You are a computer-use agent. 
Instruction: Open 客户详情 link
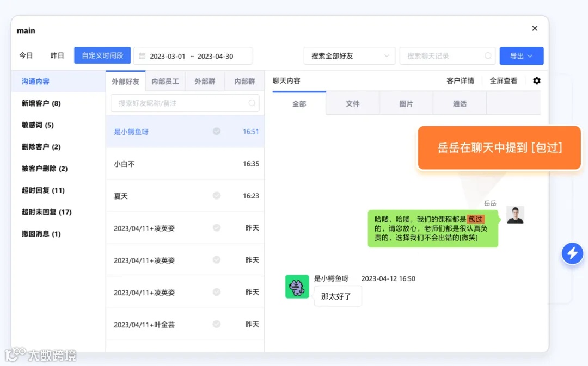click(460, 80)
